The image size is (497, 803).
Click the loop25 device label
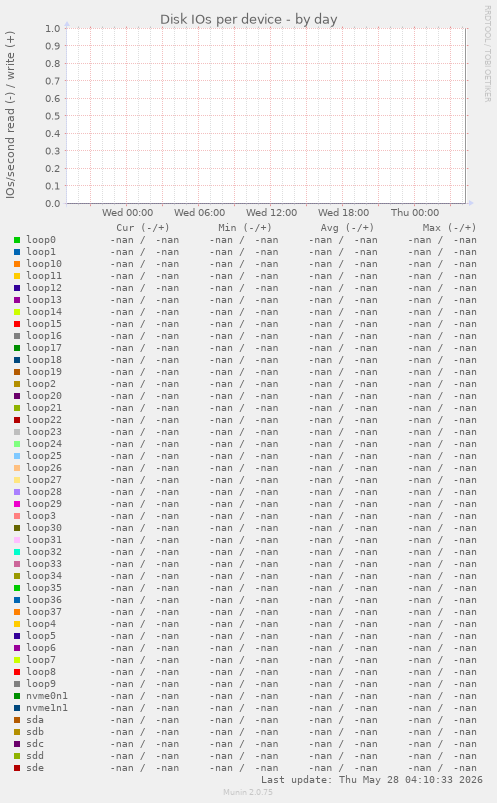click(44, 456)
